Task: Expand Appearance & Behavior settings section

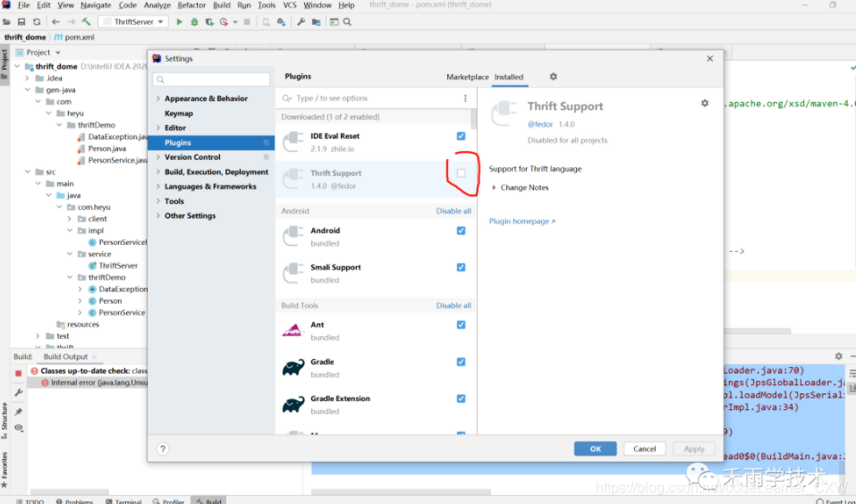Action: (x=158, y=98)
